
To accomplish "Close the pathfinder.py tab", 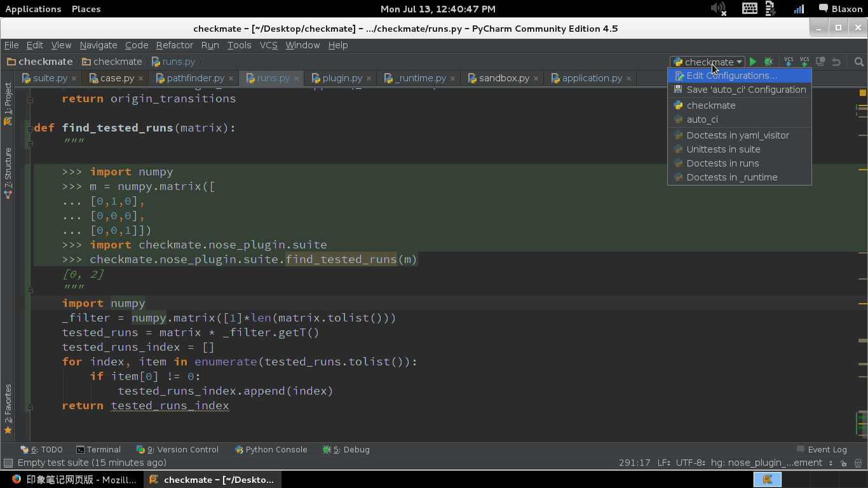I will pos(231,78).
